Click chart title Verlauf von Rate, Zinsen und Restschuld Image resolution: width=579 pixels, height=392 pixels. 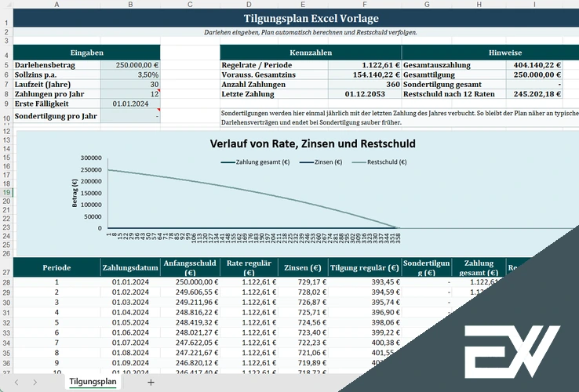click(312, 143)
